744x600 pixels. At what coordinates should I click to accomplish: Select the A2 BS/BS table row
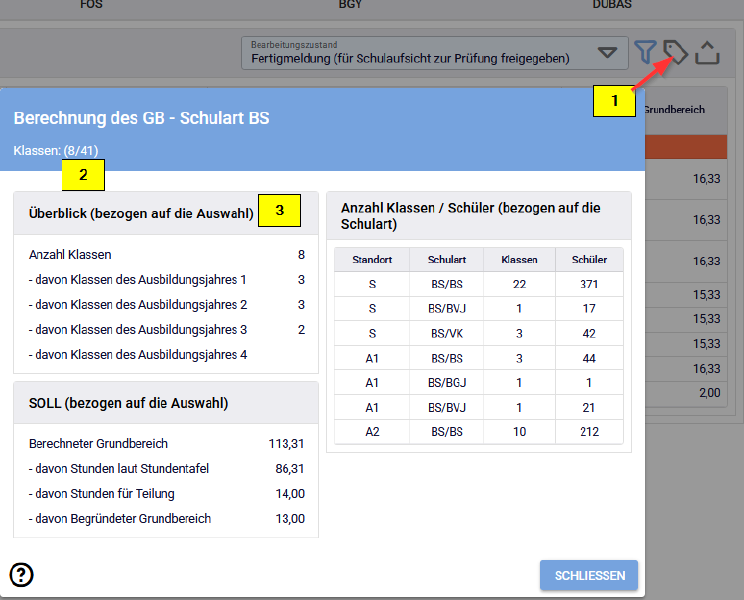(x=447, y=431)
